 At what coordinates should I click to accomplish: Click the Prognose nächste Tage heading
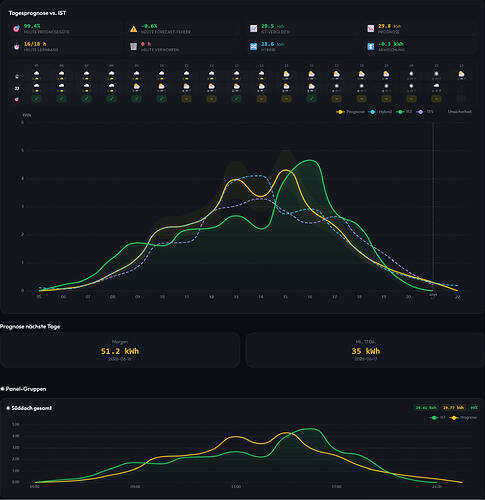30,327
